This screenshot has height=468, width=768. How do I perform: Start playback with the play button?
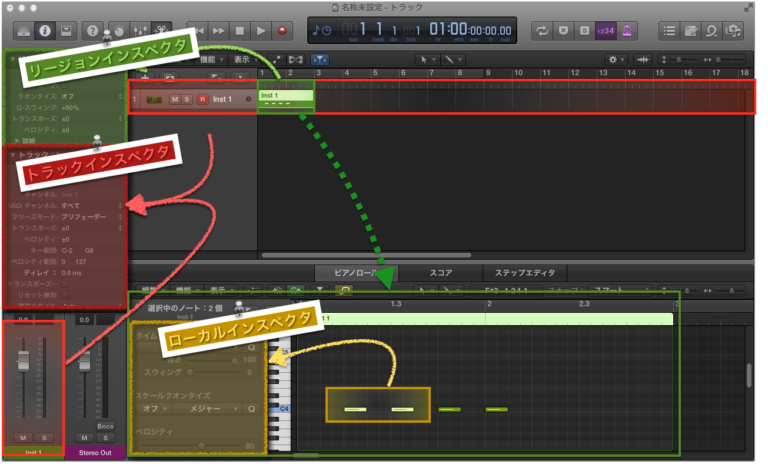261,31
